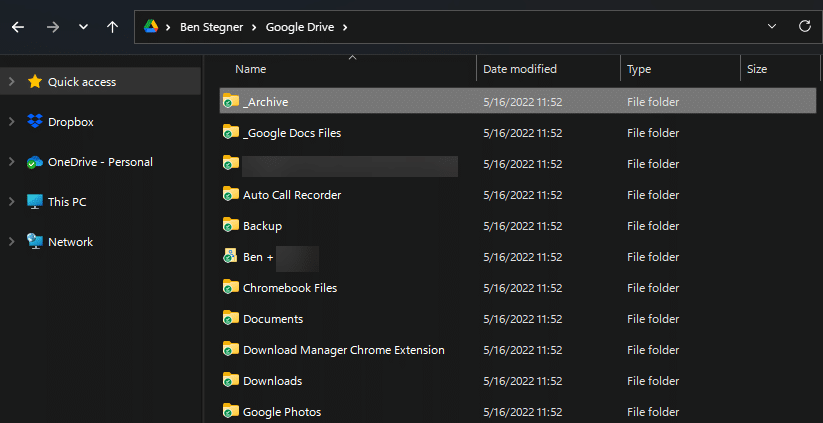This screenshot has width=823, height=423.
Task: Select the Network icon in sidebar
Action: (x=35, y=241)
